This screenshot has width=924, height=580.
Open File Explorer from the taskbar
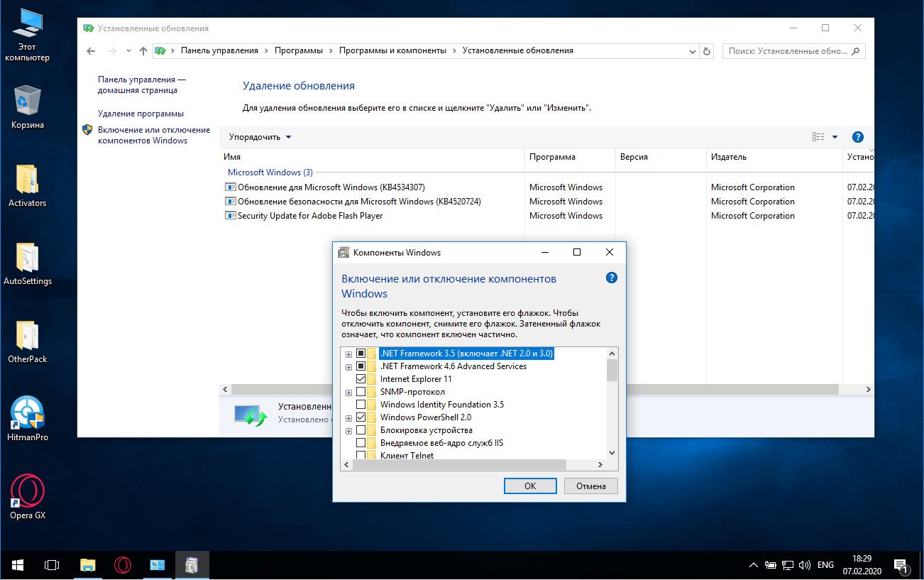(87, 565)
